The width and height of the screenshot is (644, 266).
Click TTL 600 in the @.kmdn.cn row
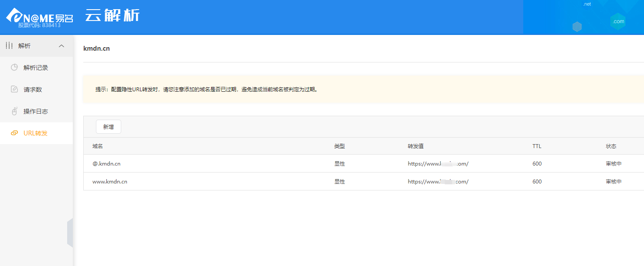point(537,164)
